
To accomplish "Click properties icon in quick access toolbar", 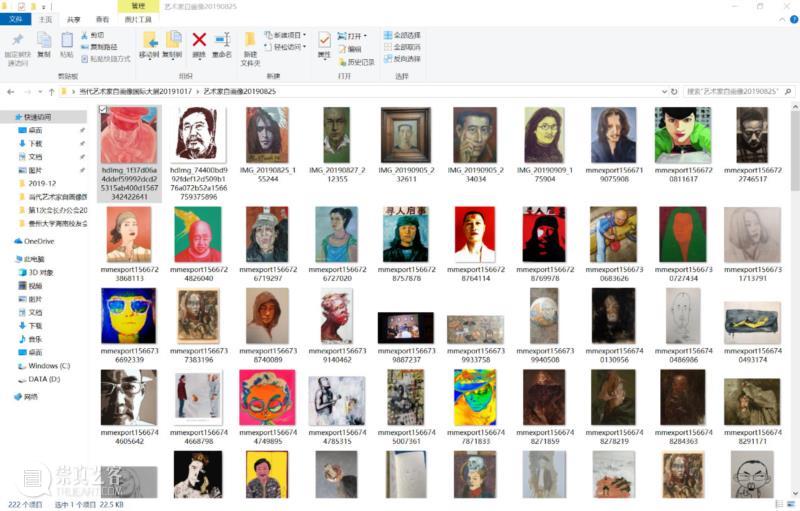I will 21,7.
